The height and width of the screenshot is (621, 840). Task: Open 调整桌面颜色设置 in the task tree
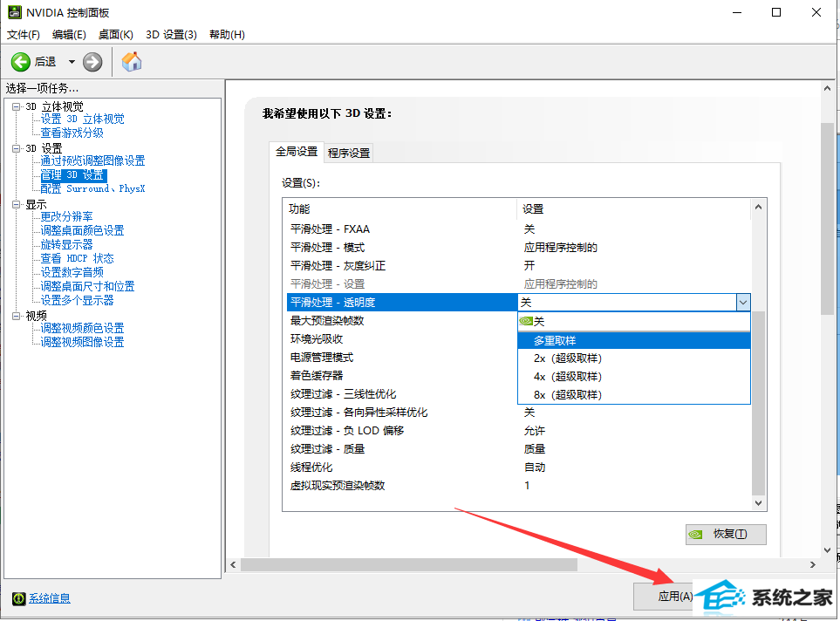pyautogui.click(x=82, y=230)
